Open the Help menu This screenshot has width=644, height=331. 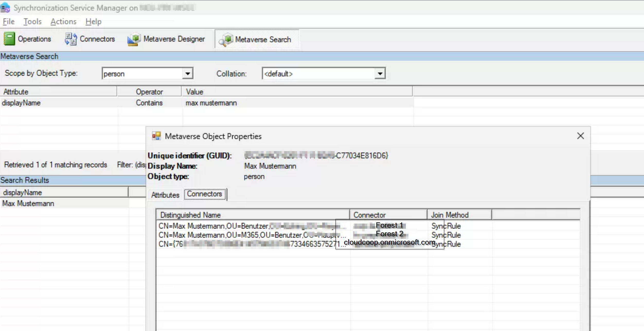pyautogui.click(x=93, y=22)
